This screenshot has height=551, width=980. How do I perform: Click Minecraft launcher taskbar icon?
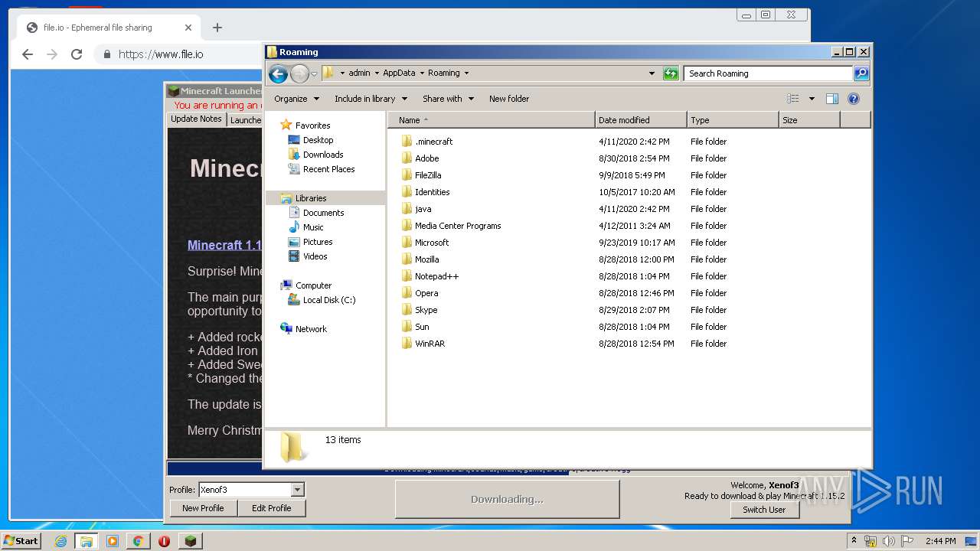191,541
